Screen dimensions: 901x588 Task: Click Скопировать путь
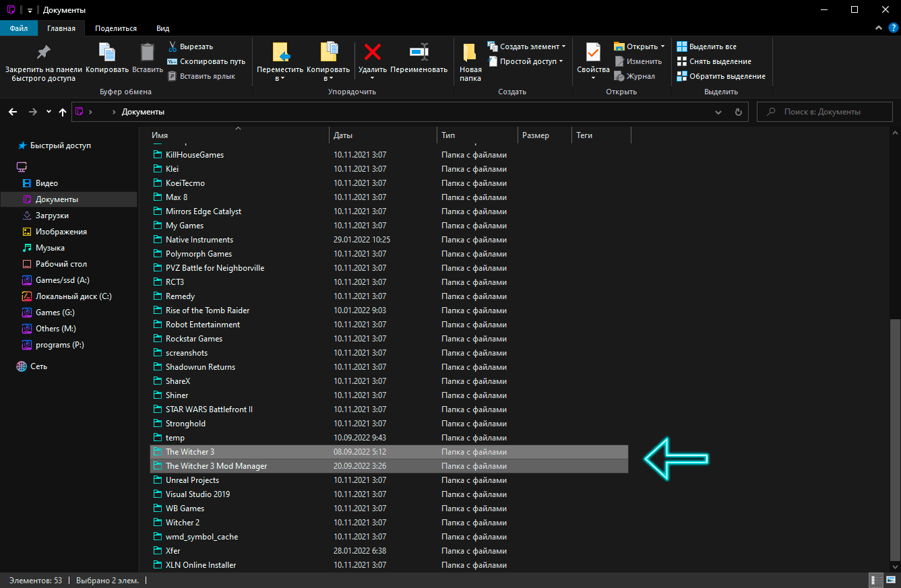pyautogui.click(x=207, y=61)
